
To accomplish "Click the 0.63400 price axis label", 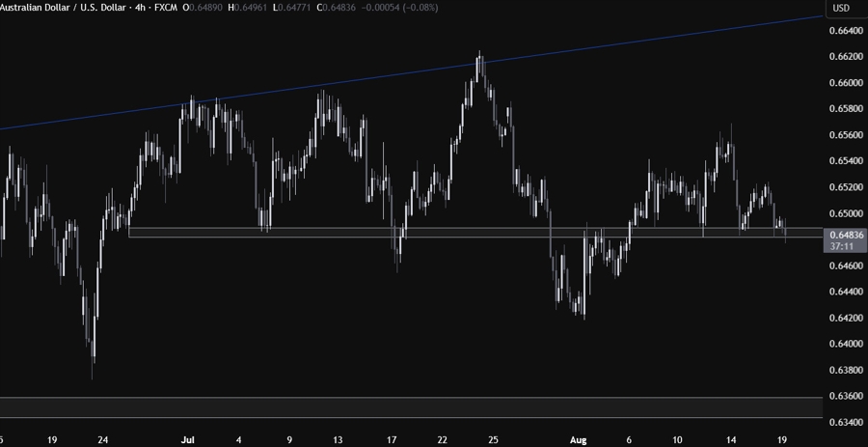I will 846,422.
